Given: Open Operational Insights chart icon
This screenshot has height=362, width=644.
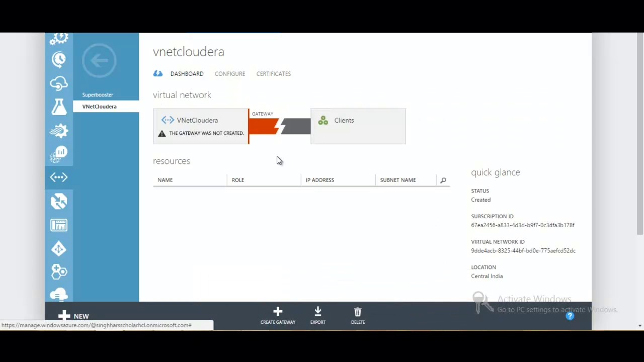Looking at the screenshot, I should pos(59,154).
